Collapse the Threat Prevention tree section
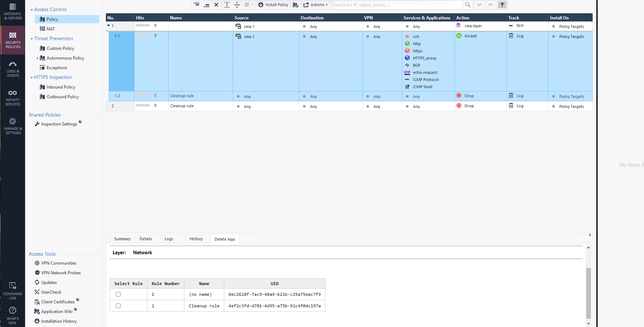Screen dimensions: 644x327 click(x=32, y=39)
